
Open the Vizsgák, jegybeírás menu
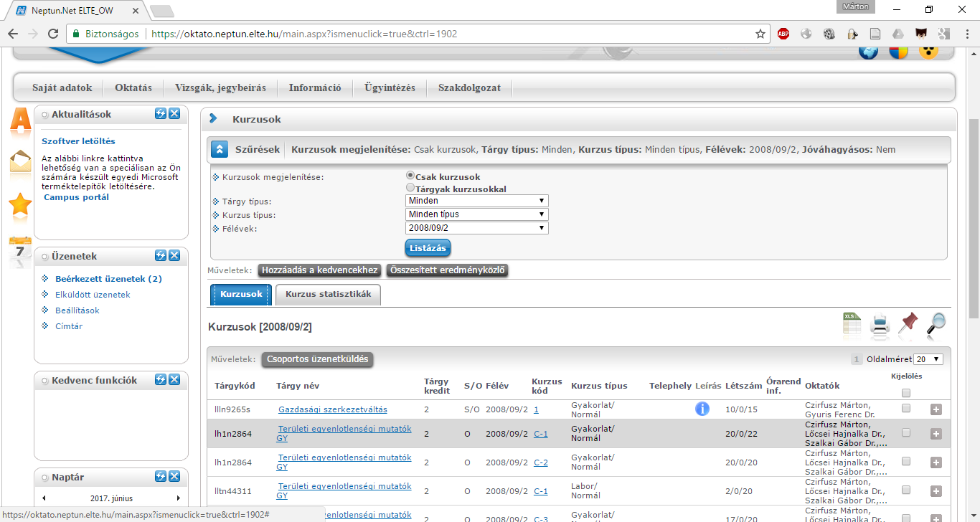pos(220,87)
